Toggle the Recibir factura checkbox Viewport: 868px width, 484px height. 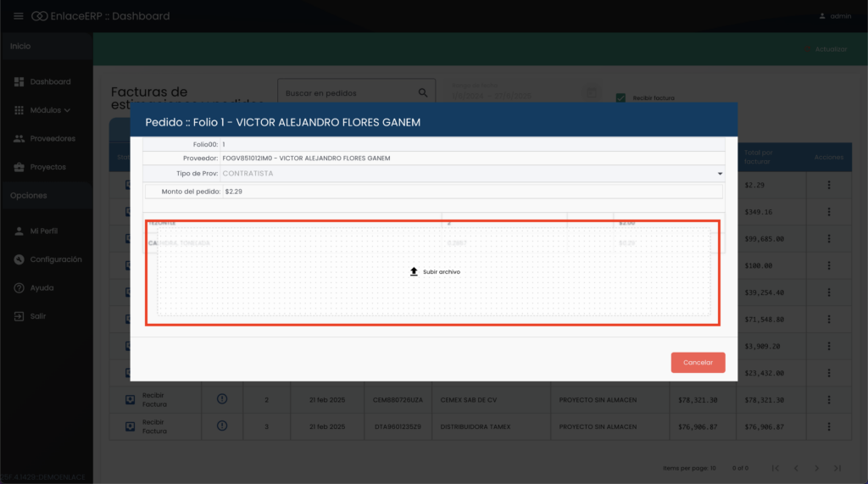point(621,97)
